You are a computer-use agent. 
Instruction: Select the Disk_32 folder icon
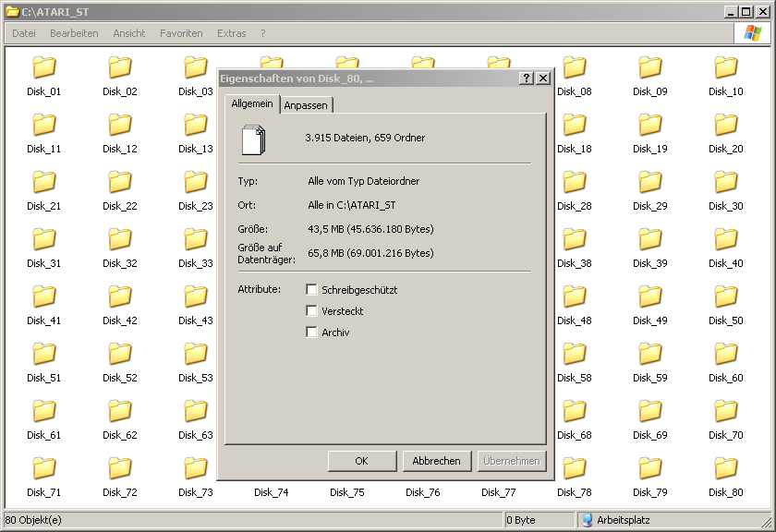pos(120,239)
